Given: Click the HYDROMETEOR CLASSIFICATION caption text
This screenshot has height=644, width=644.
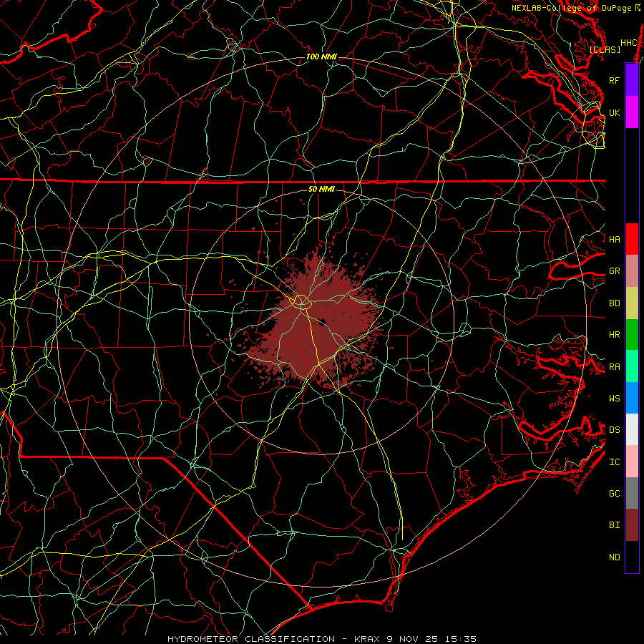Looking at the screenshot, I should tap(251, 639).
